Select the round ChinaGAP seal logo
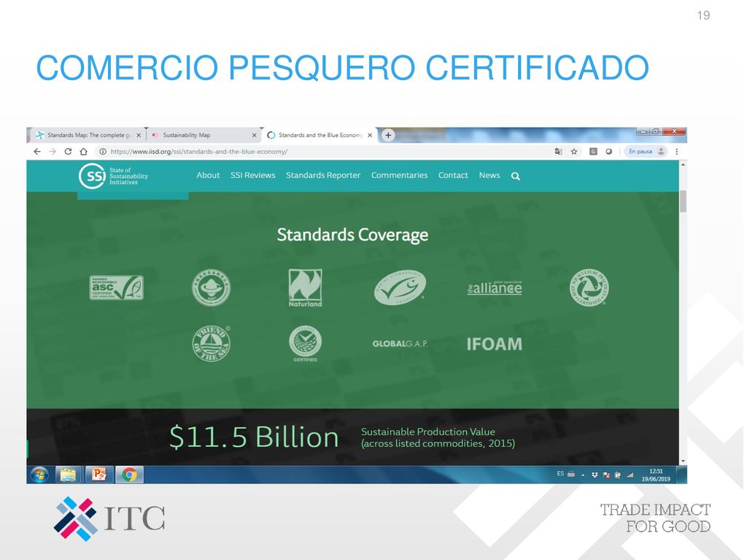Screen dimensions: 747x560 [x=211, y=287]
